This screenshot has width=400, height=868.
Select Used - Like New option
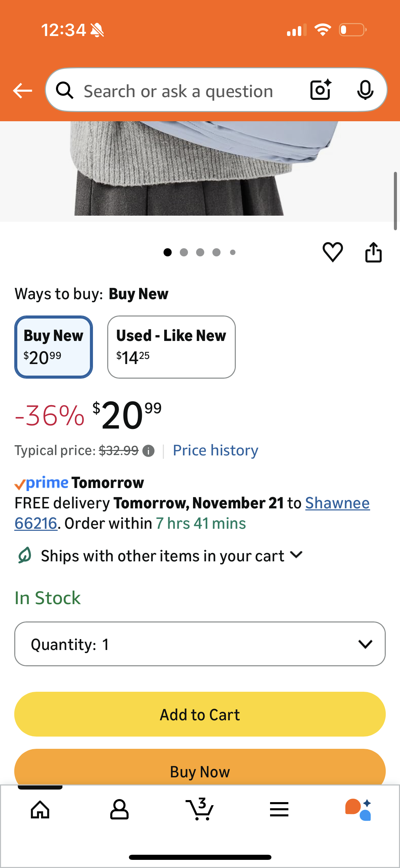click(171, 347)
